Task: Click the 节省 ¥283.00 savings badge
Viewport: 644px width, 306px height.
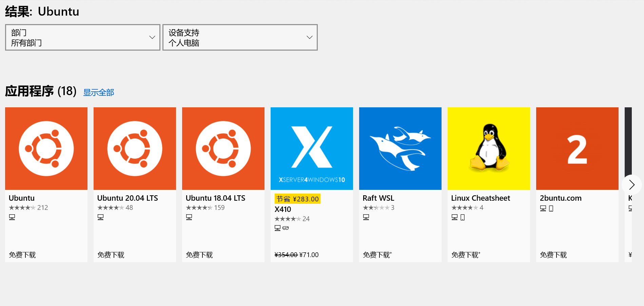Action: pyautogui.click(x=297, y=199)
